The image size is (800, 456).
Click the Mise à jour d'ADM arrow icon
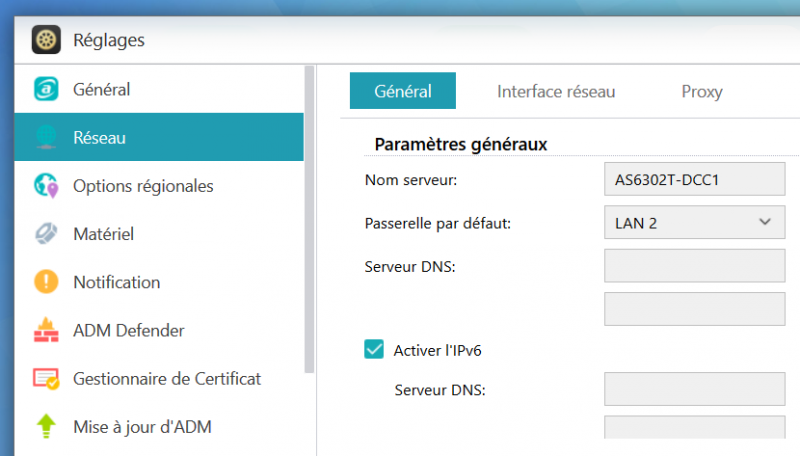pos(46,427)
